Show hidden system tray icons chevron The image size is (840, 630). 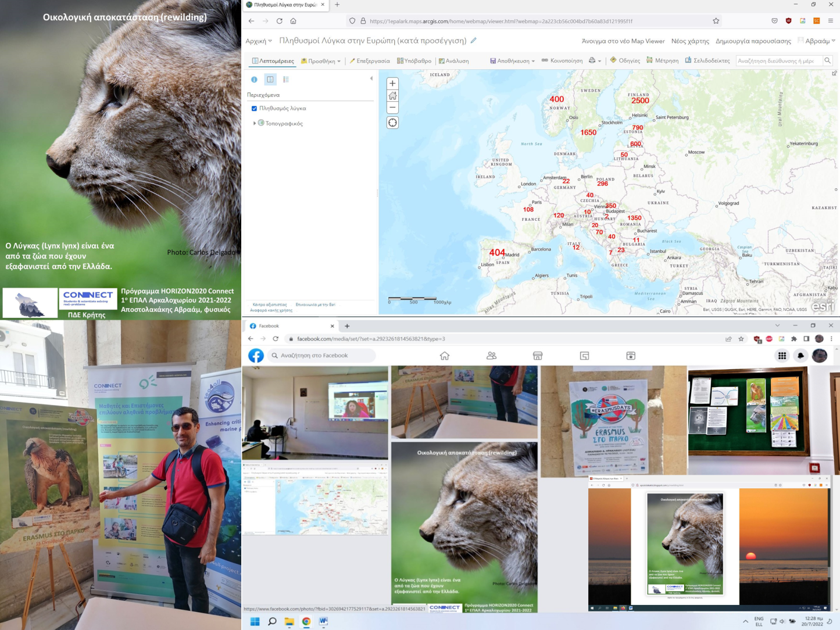(x=745, y=621)
